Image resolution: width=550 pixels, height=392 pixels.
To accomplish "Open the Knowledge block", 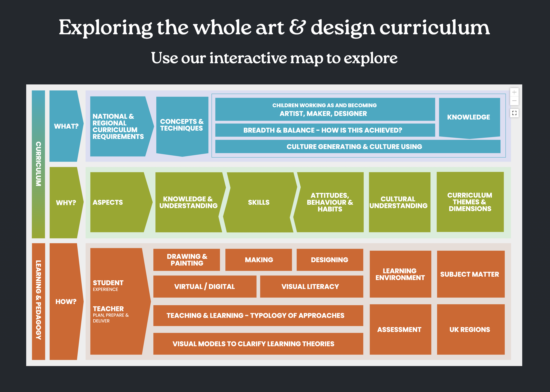I will pos(469,117).
